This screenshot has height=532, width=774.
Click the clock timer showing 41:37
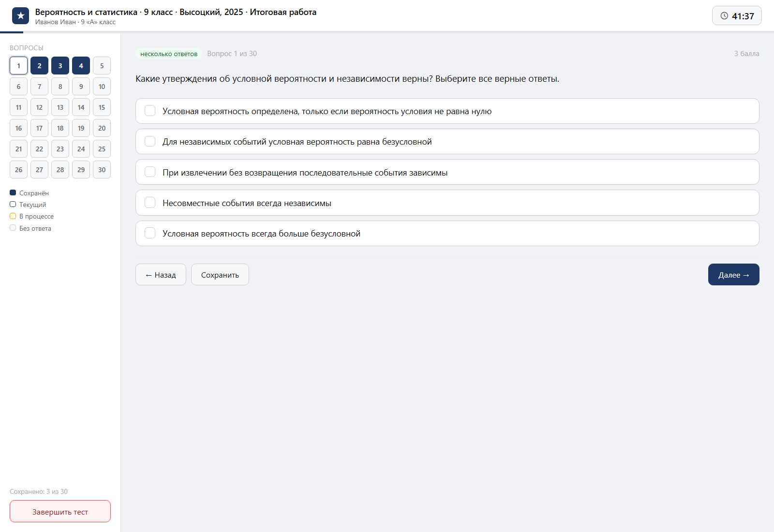[737, 15]
